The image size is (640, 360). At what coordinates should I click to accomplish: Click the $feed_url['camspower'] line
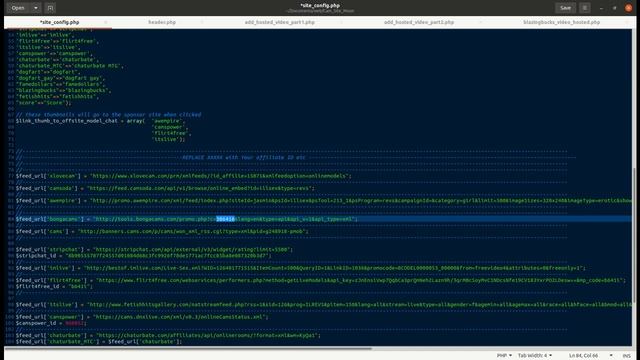[142, 317]
